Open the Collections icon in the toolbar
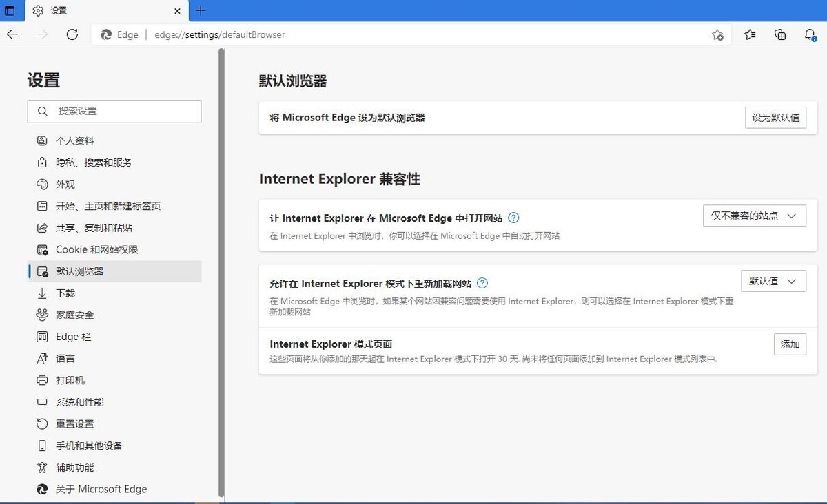The width and height of the screenshot is (827, 504). [x=780, y=34]
